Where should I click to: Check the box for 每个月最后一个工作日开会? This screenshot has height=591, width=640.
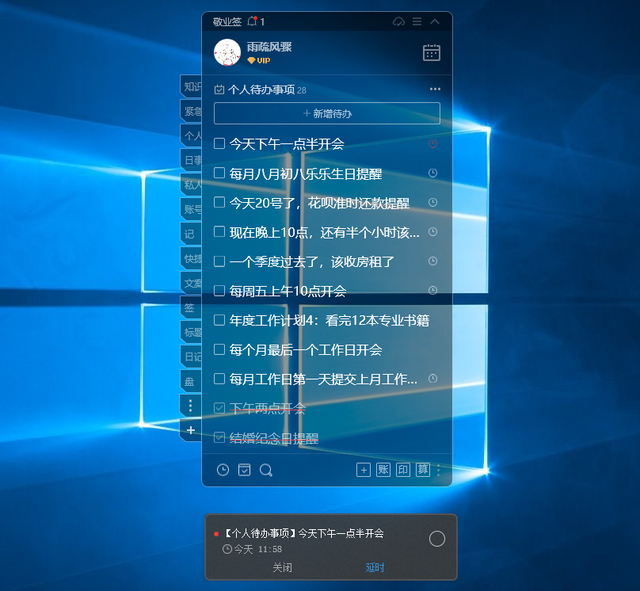pos(219,349)
